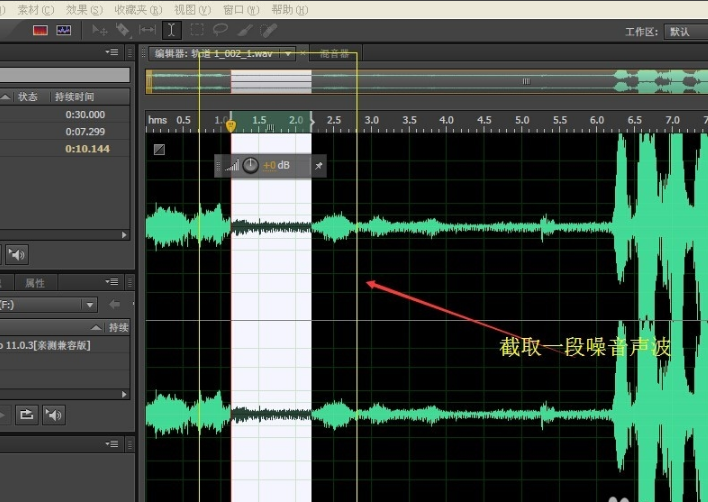Viewport: 708px width, 502px height.
Task: Expand the drive (F:) dropdown
Action: [90, 304]
